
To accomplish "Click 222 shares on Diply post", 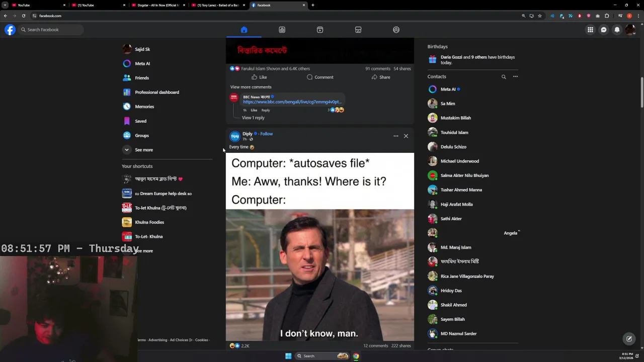I will point(401,346).
